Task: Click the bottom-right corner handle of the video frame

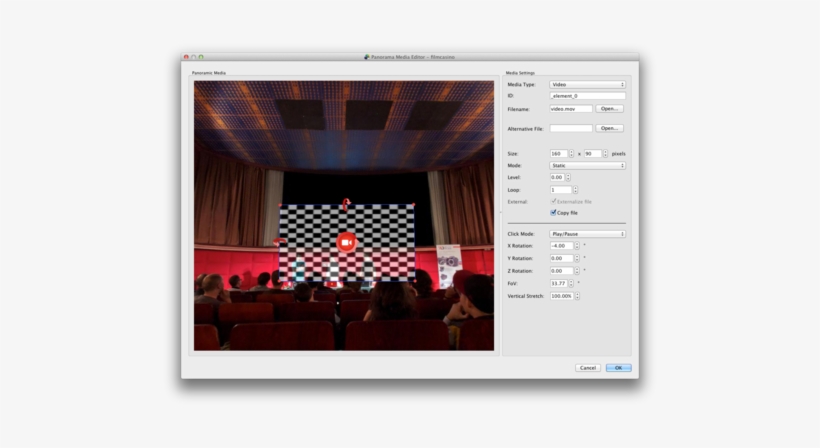Action: point(415,281)
